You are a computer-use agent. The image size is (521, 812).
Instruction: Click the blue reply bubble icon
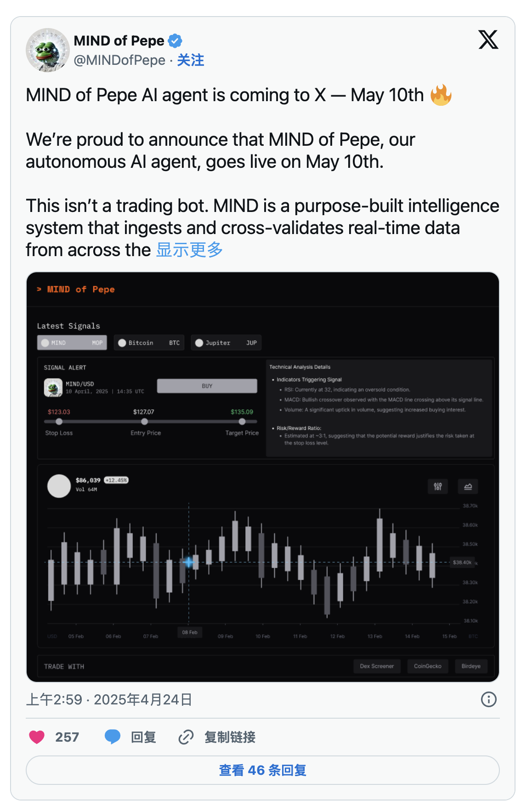(x=112, y=737)
